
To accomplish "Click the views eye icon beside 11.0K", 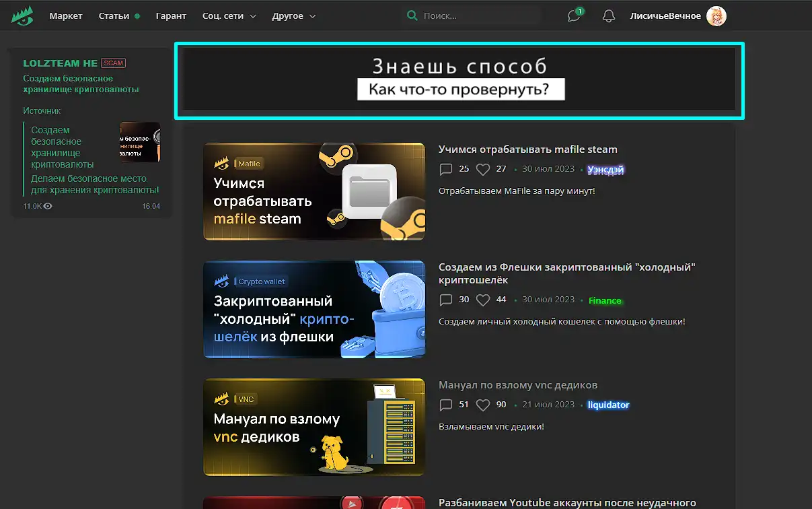I will (x=48, y=206).
